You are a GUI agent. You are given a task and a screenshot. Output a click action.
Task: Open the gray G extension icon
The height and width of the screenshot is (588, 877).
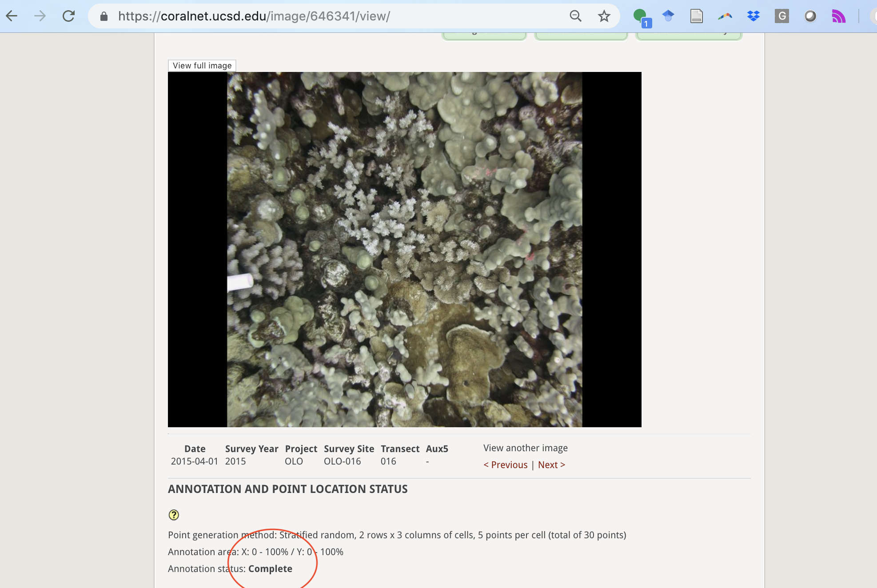tap(781, 16)
